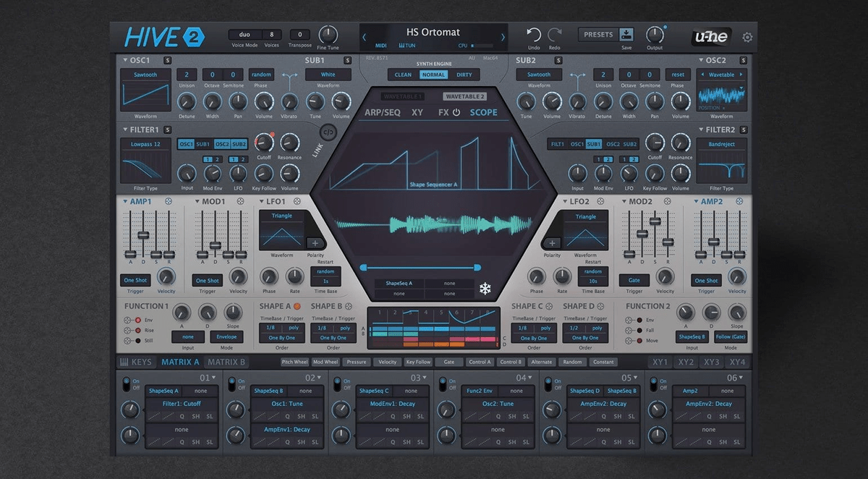Solo OSC1 with its S button
The height and width of the screenshot is (479, 868).
tap(168, 61)
